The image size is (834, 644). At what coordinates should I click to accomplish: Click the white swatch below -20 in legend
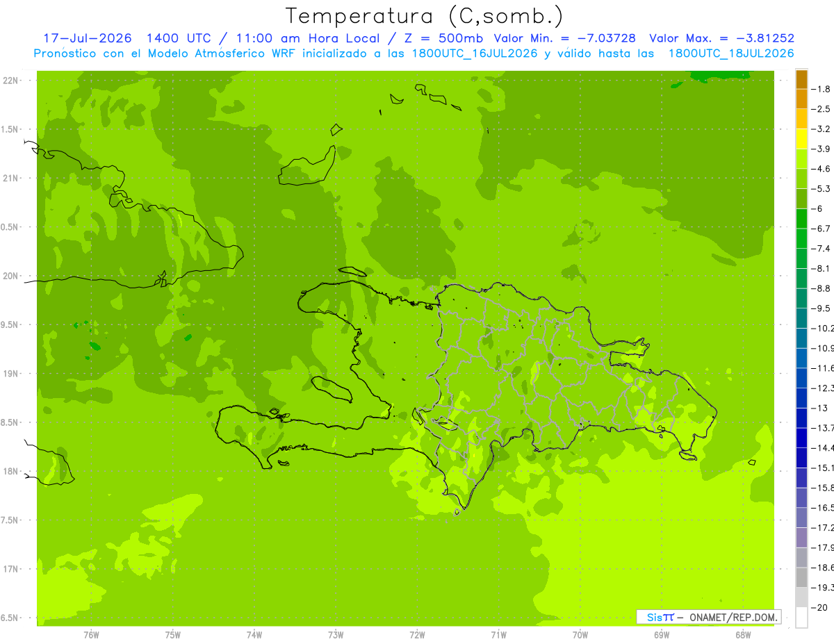point(801,618)
